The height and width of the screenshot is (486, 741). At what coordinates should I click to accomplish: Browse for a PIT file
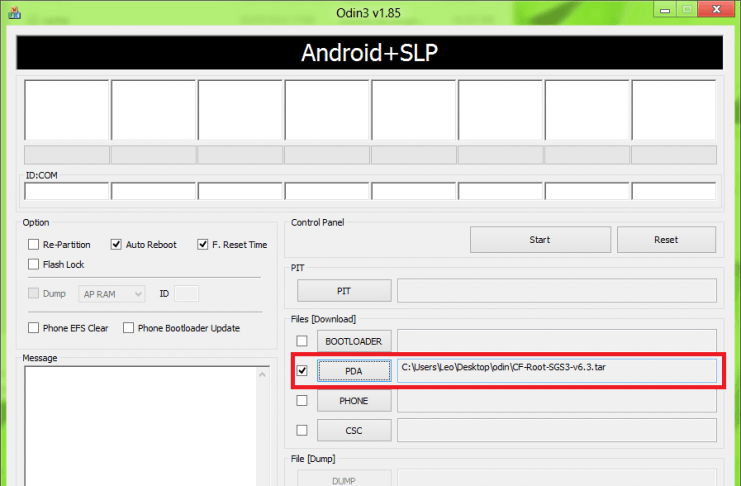coord(344,291)
